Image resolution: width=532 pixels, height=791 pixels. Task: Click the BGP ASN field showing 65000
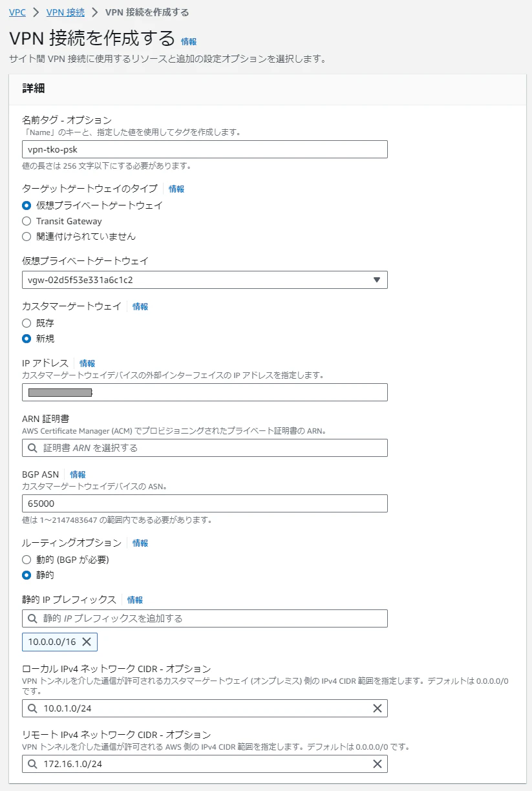[x=204, y=503]
